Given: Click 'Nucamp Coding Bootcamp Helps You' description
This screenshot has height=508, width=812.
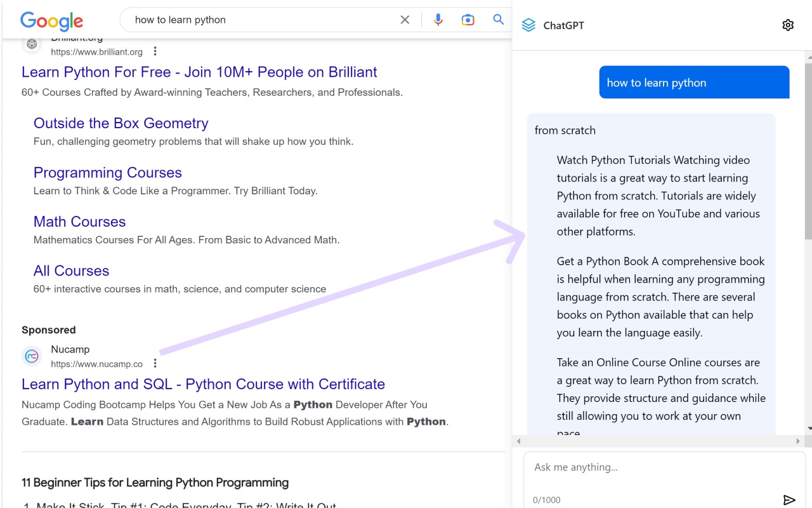Looking at the screenshot, I should tap(235, 413).
